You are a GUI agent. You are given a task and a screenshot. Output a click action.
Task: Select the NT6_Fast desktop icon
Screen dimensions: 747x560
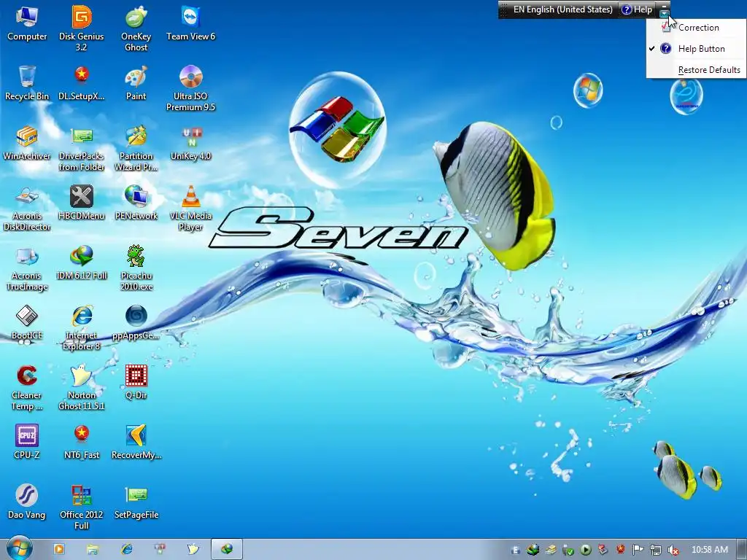[82, 443]
